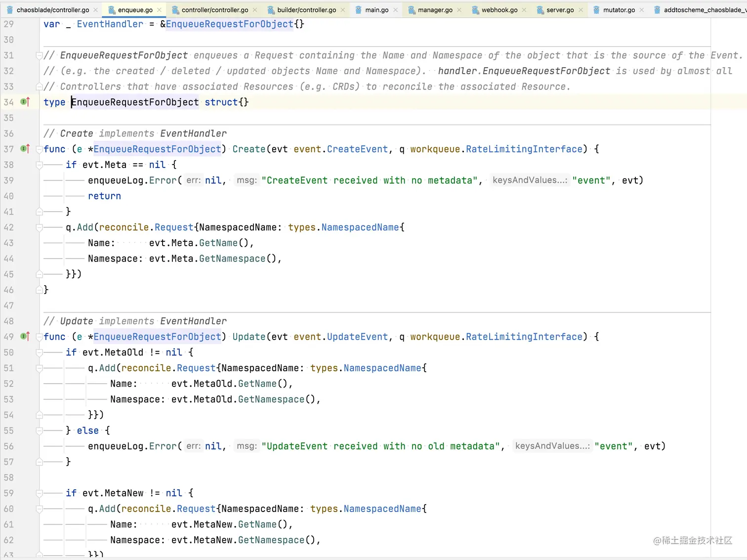Image resolution: width=747 pixels, height=560 pixels.
Task: Click 'Create' method name on line 37
Action: coord(249,149)
